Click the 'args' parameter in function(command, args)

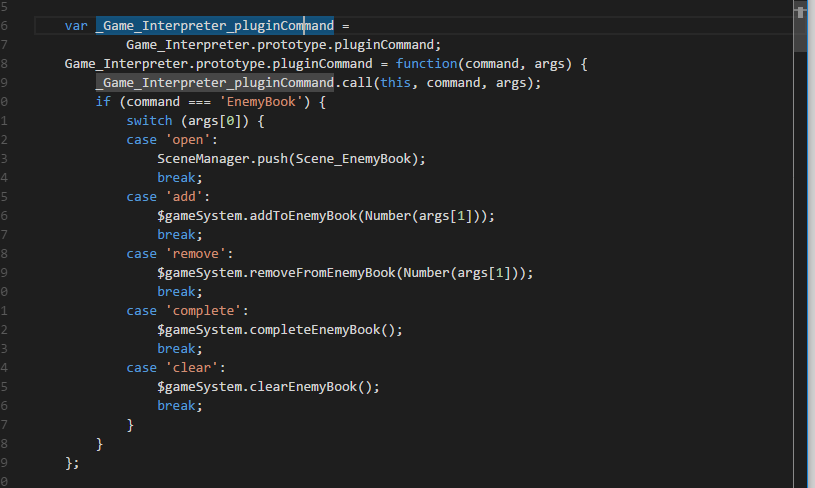549,64
